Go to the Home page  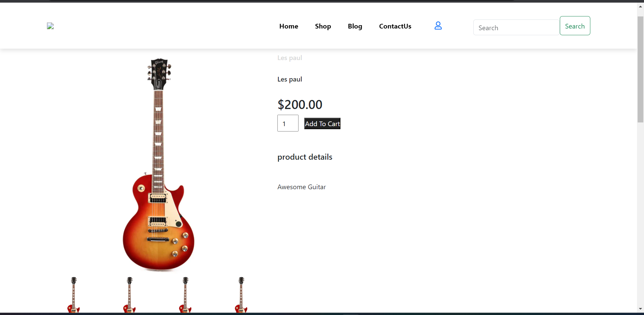pyautogui.click(x=288, y=26)
